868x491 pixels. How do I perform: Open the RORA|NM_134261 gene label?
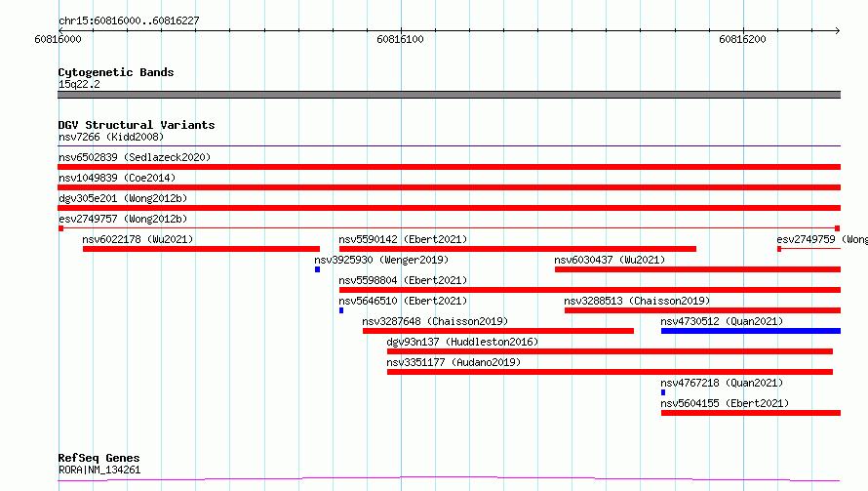pyautogui.click(x=99, y=470)
